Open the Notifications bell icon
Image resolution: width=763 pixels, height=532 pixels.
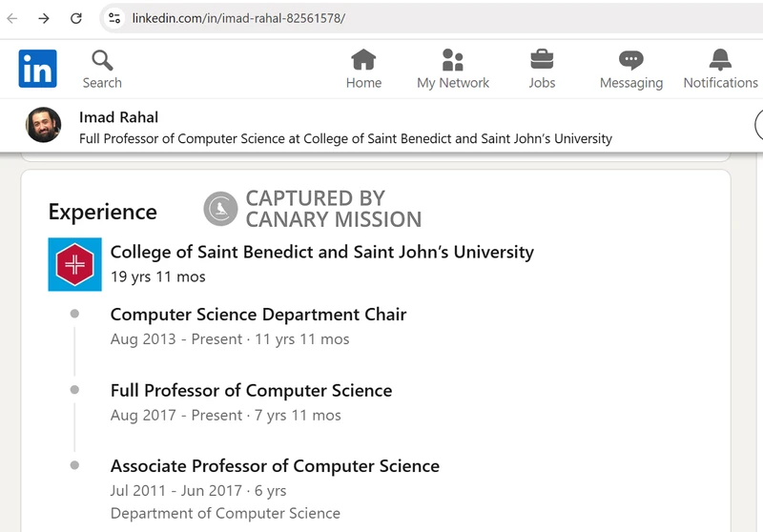pos(720,60)
